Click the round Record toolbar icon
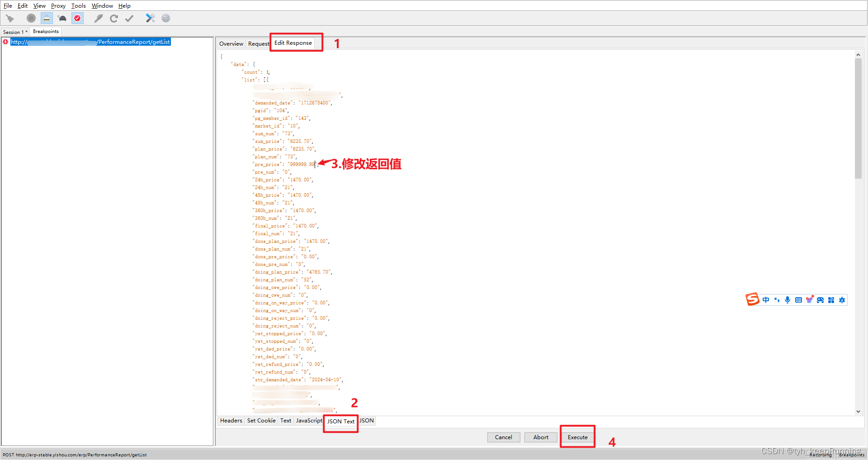Viewport: 868px width, 460px height. [x=31, y=18]
